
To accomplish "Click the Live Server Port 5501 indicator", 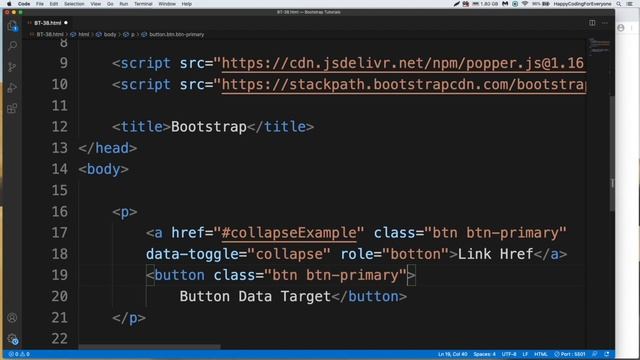I will 569,354.
